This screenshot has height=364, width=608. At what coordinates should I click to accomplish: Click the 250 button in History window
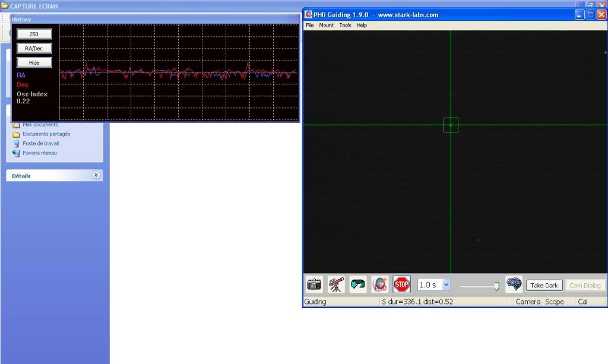tap(34, 34)
